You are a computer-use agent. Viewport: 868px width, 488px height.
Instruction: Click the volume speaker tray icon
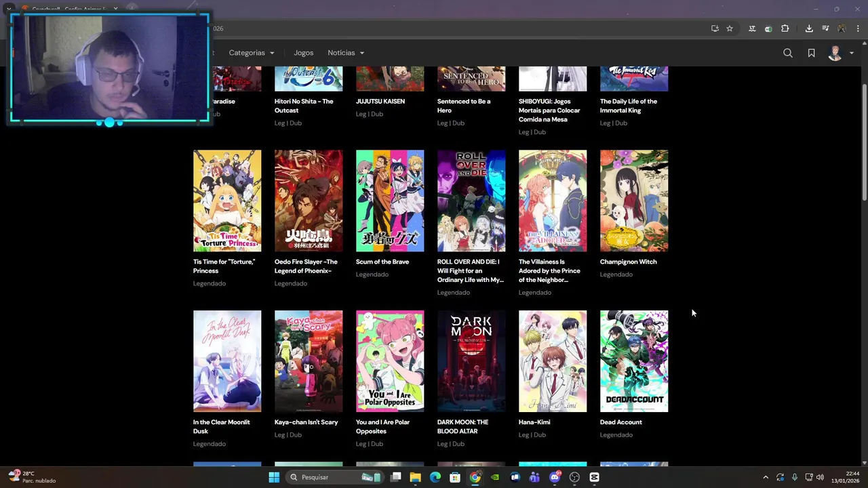pos(820,477)
